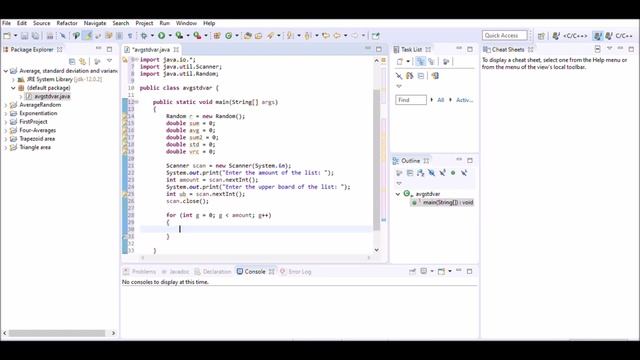Expand the Triangle area project
Viewport: 640px width, 360px height.
(x=6, y=147)
